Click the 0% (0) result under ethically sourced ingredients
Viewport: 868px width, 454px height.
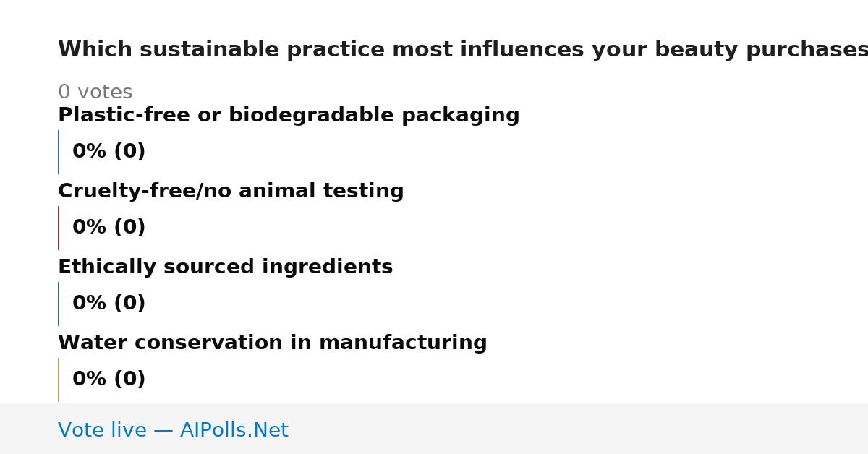(109, 304)
